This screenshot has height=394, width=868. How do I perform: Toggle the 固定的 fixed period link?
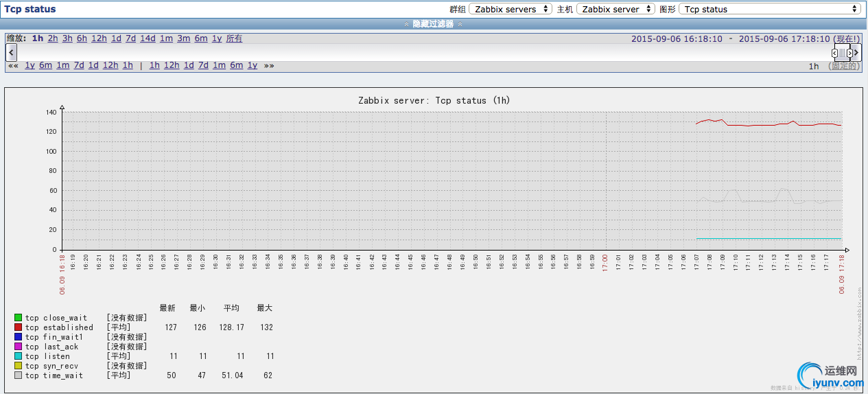click(843, 66)
